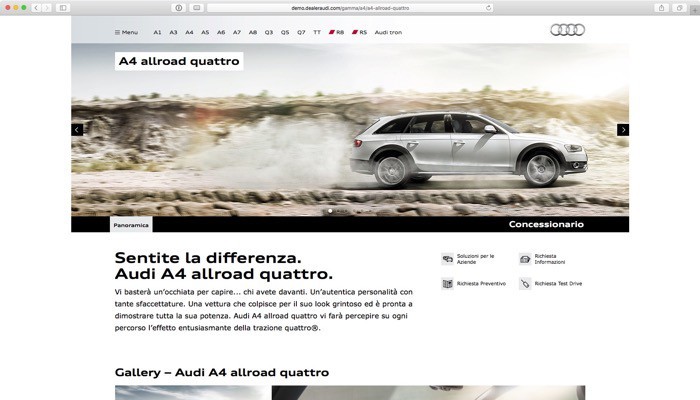
Task: Go to the A8 model link
Action: pos(253,32)
